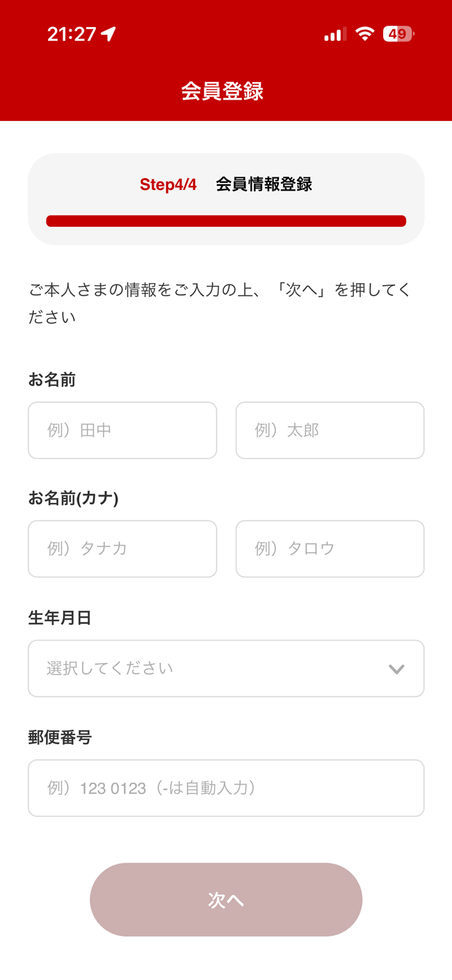Click the red Step4/4 label
Screen dimensions: 452x980
168,184
